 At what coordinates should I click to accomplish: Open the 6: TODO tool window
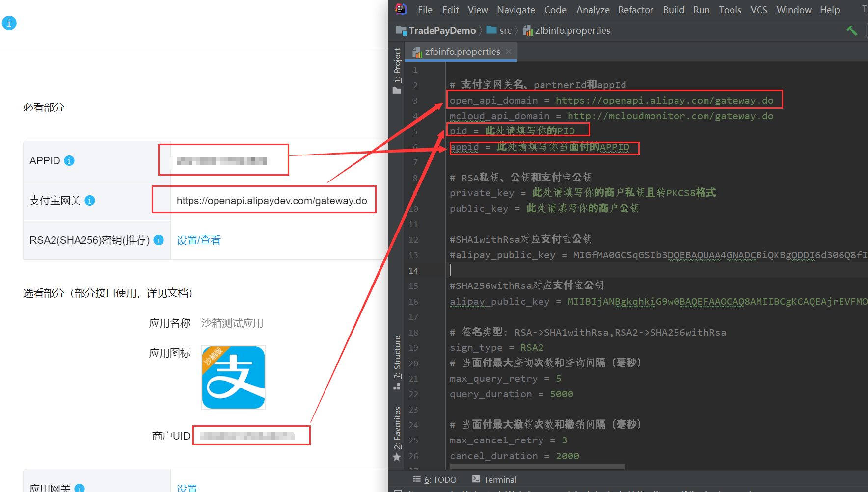tap(435, 479)
